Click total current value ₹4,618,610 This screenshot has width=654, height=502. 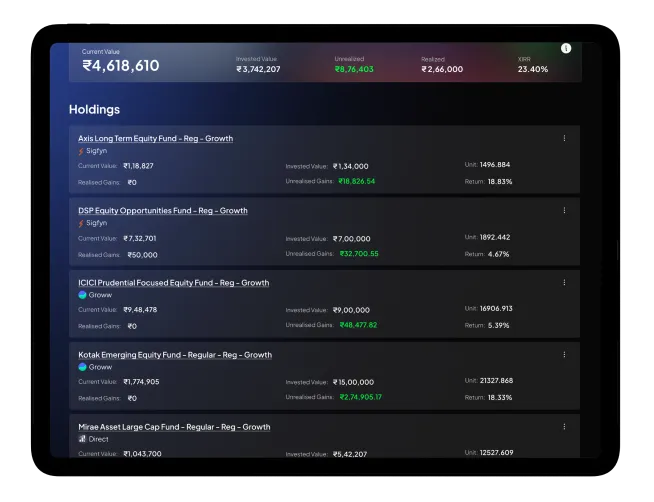coord(121,65)
